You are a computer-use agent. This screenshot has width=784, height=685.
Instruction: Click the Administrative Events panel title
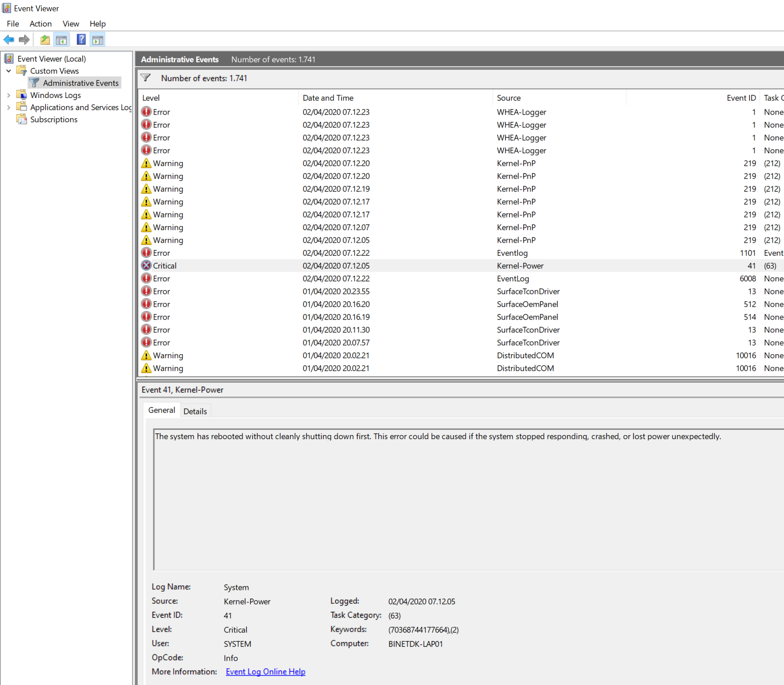tap(180, 59)
